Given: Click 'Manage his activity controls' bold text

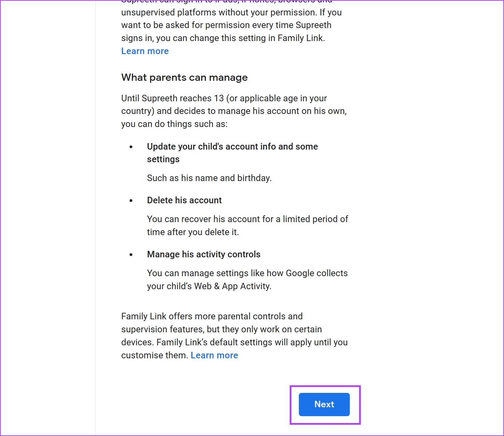Looking at the screenshot, I should (203, 254).
